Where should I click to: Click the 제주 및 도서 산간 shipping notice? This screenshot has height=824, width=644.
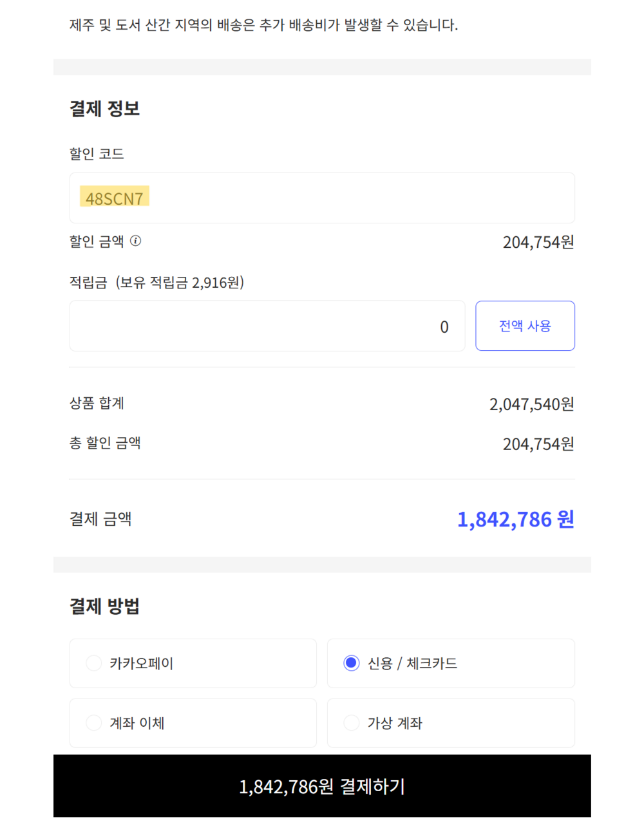click(x=263, y=25)
